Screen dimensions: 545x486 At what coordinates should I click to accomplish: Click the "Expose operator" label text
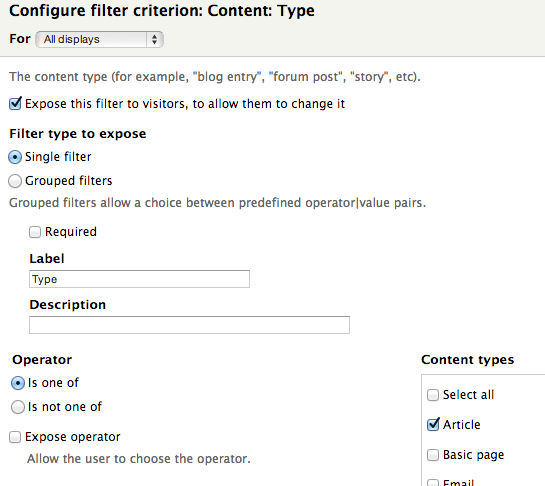pyautogui.click(x=73, y=437)
